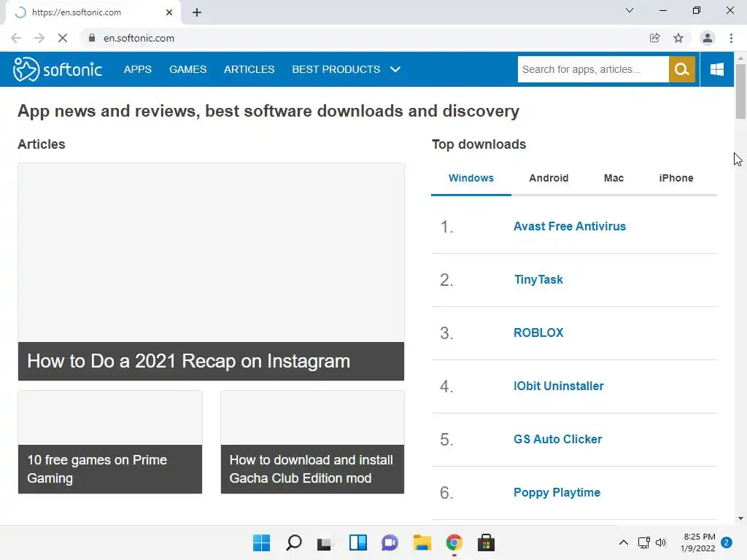Image resolution: width=747 pixels, height=560 pixels.
Task: Open the GS Auto Clicker link
Action: 557,439
